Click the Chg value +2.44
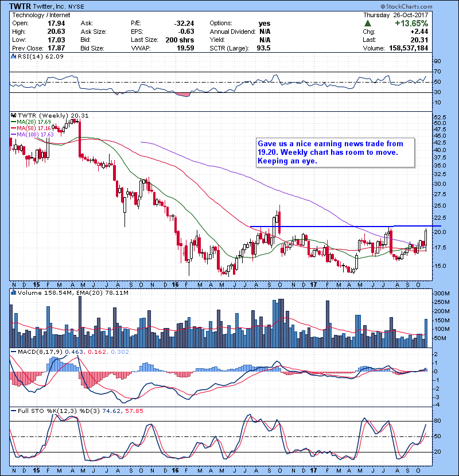This screenshot has height=476, width=459. [419, 32]
